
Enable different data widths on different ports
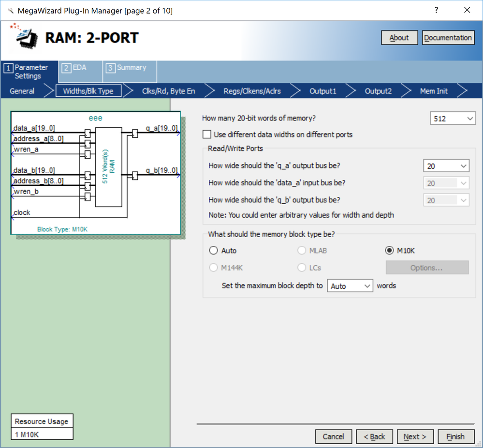tap(207, 134)
